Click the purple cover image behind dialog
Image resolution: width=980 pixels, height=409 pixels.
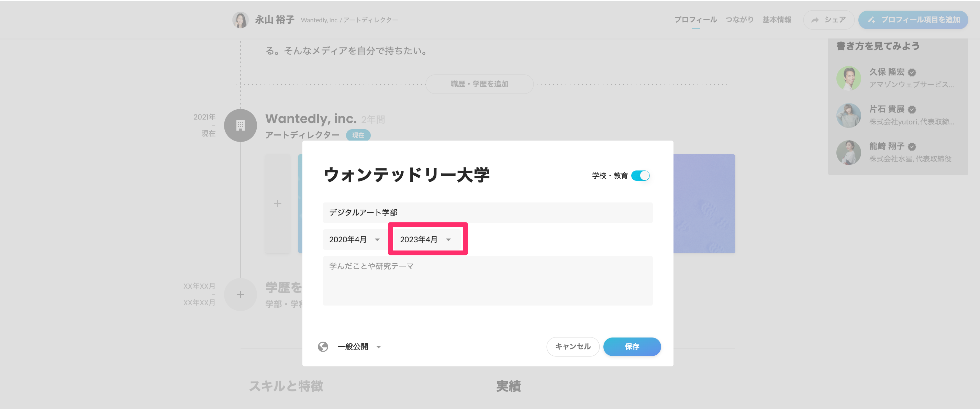coord(704,203)
